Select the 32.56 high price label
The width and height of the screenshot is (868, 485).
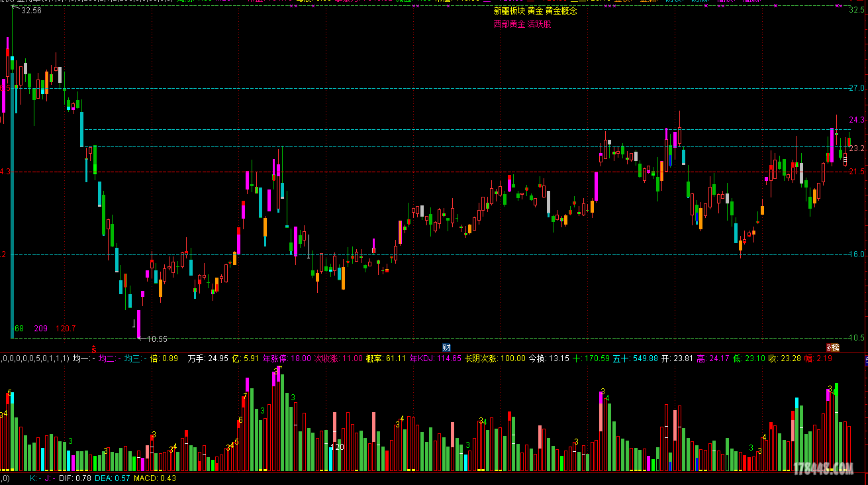click(x=30, y=11)
